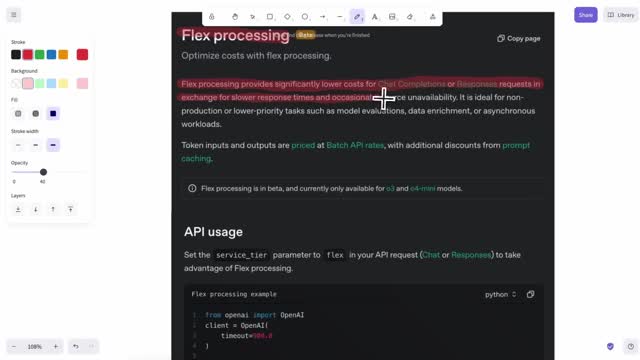Reset zoom at 108% label
This screenshot has height=360, width=640.
(x=35, y=347)
